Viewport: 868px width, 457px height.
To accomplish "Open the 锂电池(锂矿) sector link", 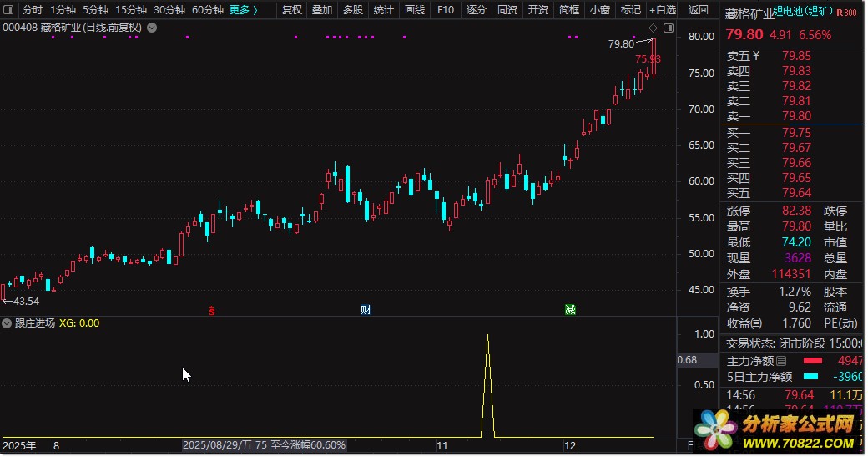I will [801, 13].
